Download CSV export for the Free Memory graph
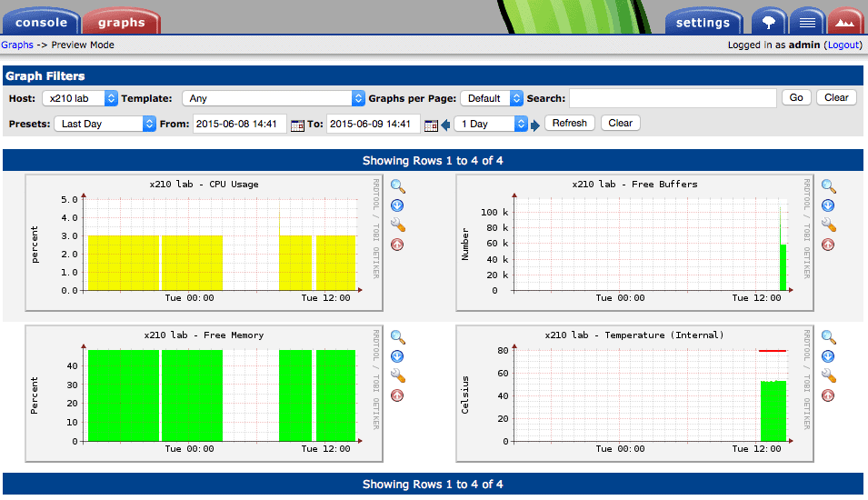The width and height of the screenshot is (868, 500). [x=397, y=356]
